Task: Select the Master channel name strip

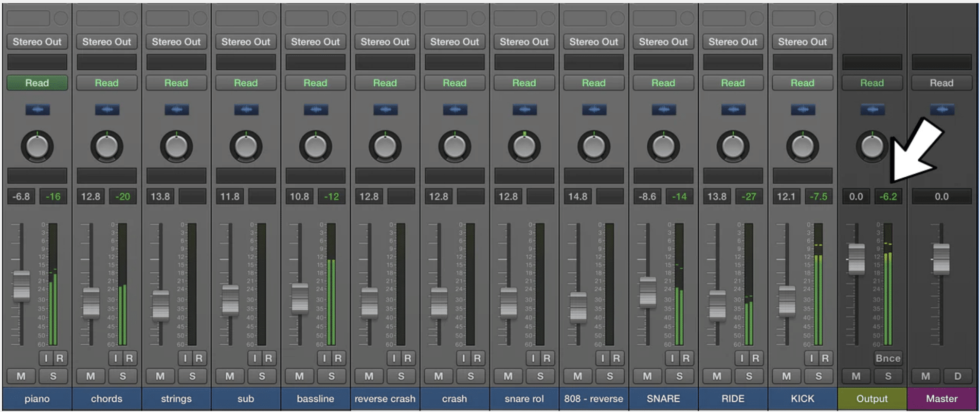Action: point(942,399)
